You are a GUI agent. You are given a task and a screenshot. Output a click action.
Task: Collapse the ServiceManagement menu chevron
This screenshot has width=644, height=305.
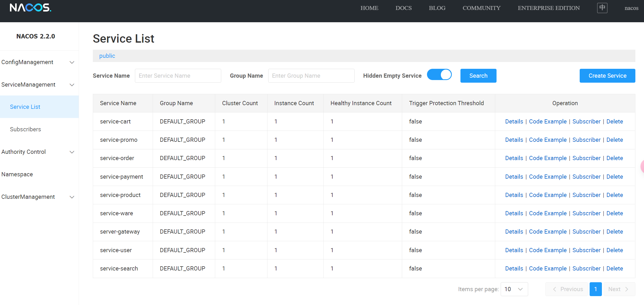(72, 85)
